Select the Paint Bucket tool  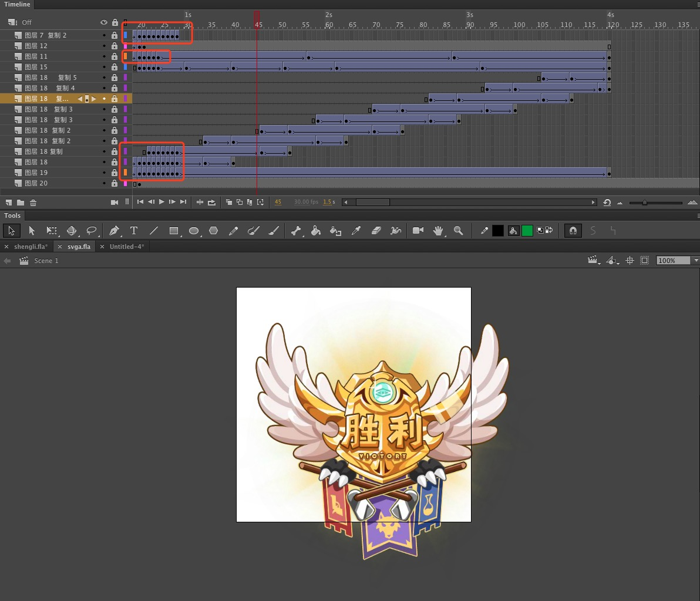315,231
